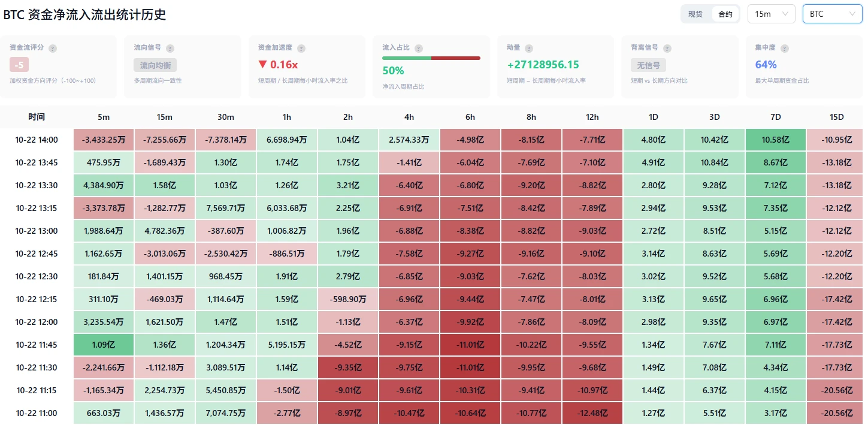The height and width of the screenshot is (425, 868).
Task: Select the 12h column header
Action: (x=592, y=117)
